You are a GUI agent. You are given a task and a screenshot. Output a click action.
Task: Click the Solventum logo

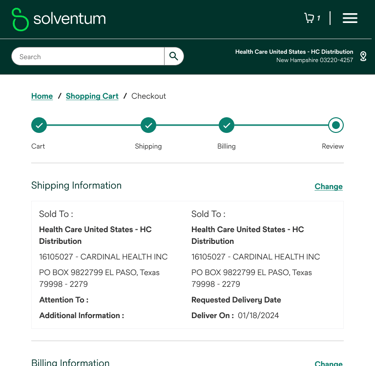(59, 19)
